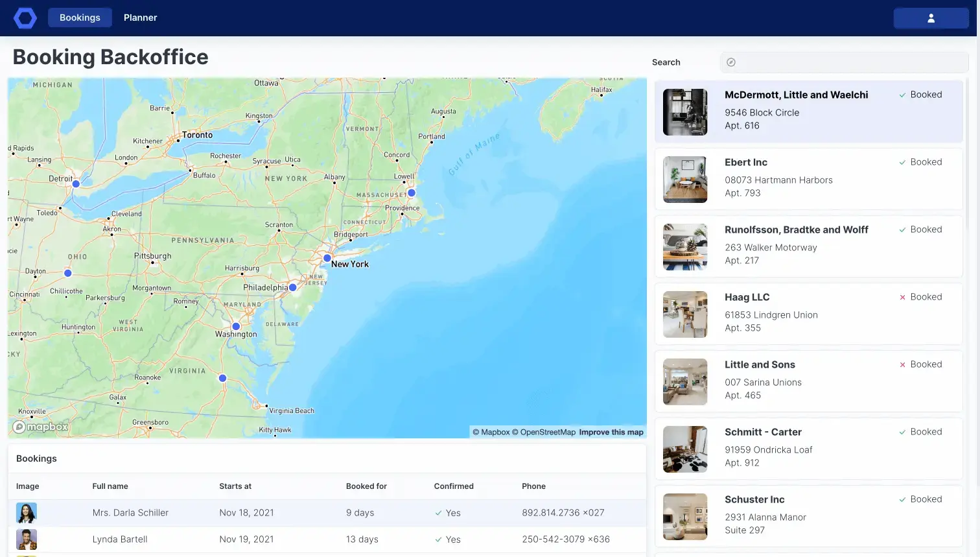Click the Pittsburgh label on the map
980x557 pixels.
click(x=153, y=256)
